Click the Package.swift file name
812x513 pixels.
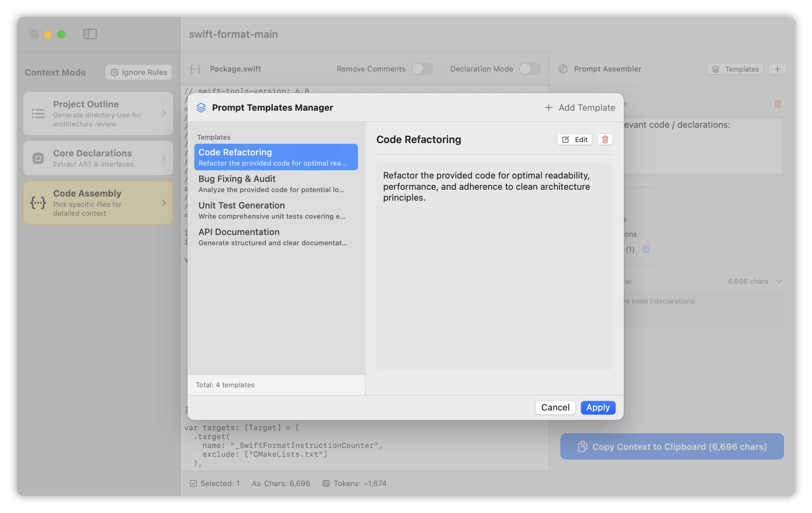point(236,69)
